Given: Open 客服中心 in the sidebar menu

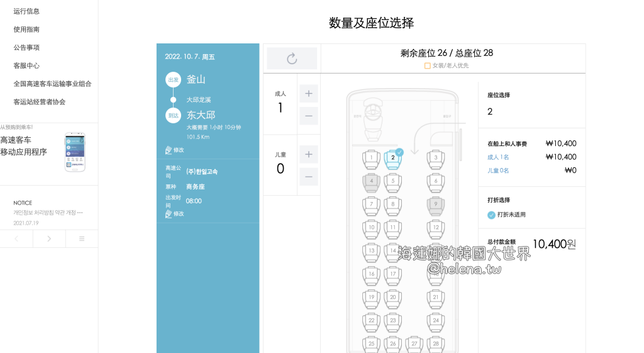Looking at the screenshot, I should 26,65.
